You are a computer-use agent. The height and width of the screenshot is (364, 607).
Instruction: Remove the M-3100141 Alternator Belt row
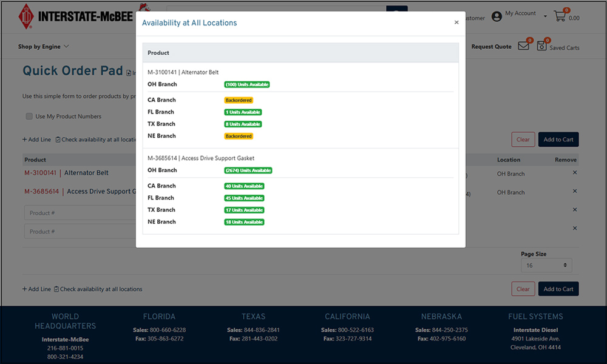(575, 172)
